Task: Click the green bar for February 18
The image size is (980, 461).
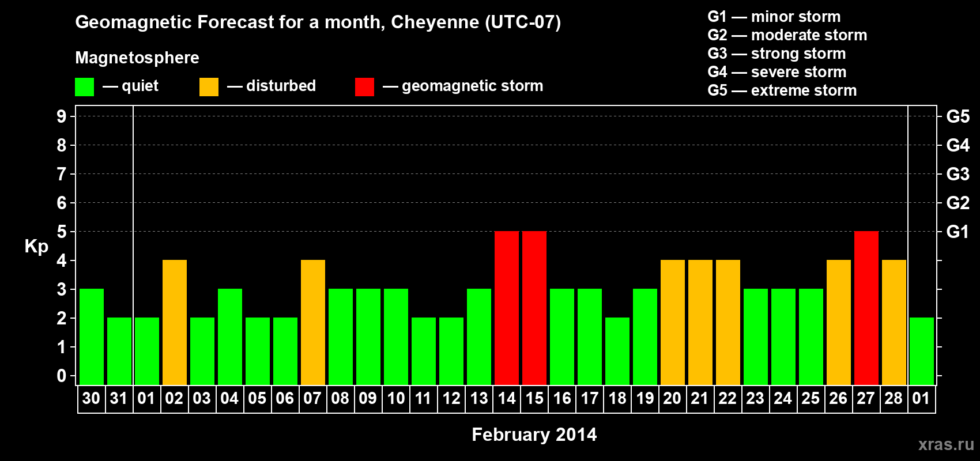Action: [x=617, y=352]
